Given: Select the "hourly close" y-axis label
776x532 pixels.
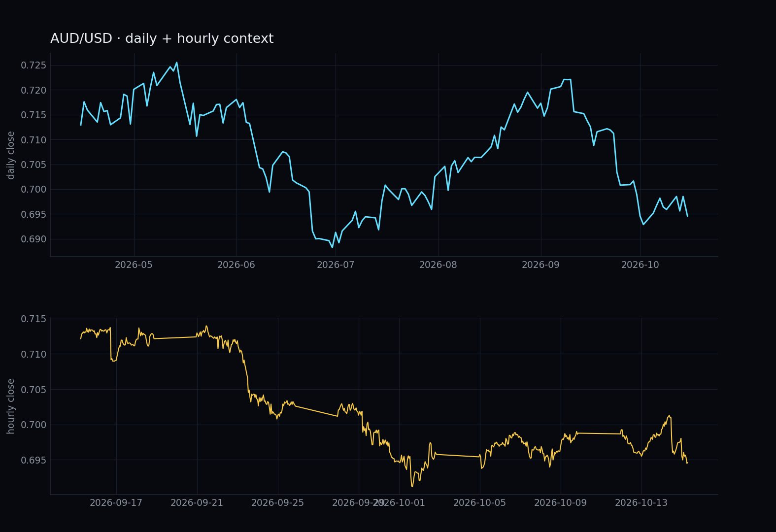Looking at the screenshot, I should point(11,406).
